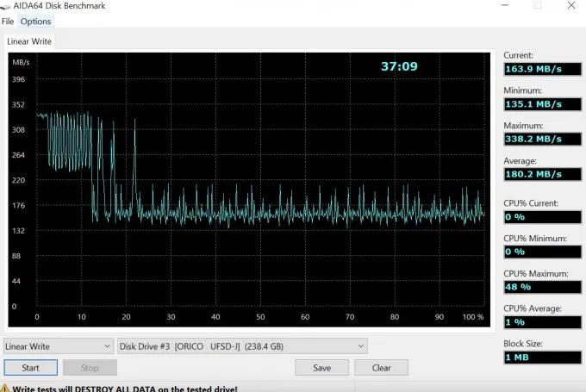Click the CPU% Average 1 % field

click(x=542, y=322)
